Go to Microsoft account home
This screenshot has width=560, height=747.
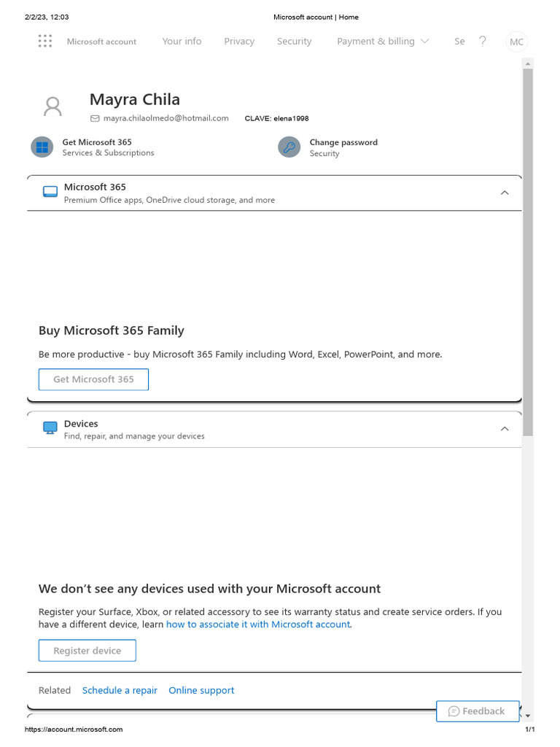(101, 42)
